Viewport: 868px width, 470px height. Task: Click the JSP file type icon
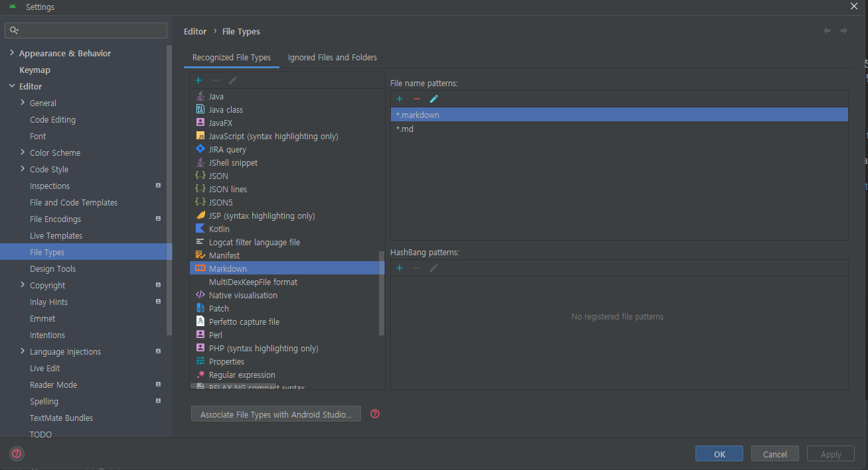(200, 215)
